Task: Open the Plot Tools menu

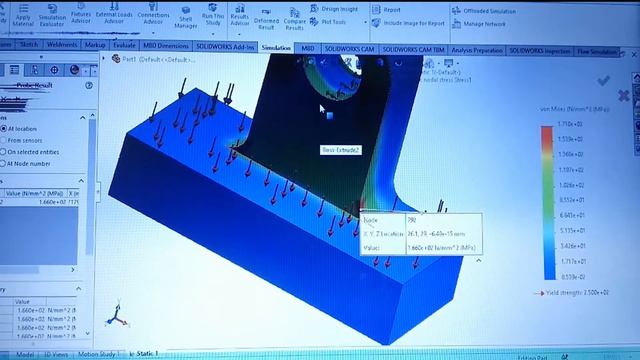Action: [328, 22]
